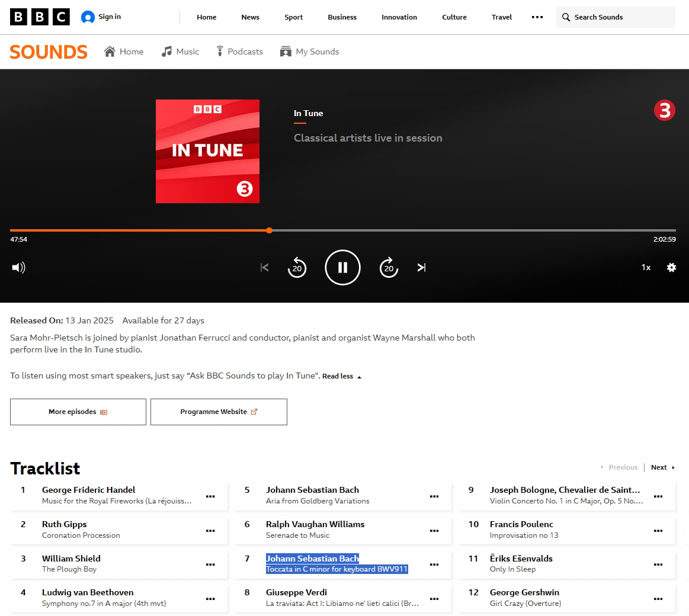Open player settings gear
The width and height of the screenshot is (689, 616).
tap(671, 268)
